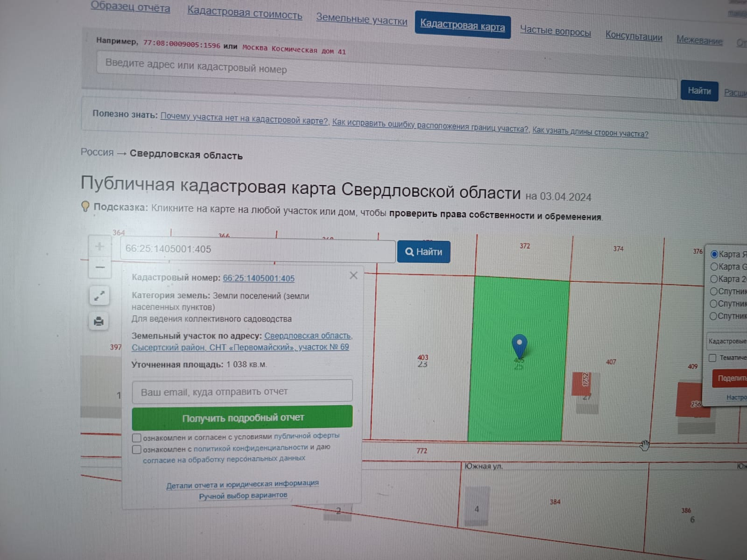Open Частые вопросы page
The width and height of the screenshot is (747, 560).
(556, 31)
